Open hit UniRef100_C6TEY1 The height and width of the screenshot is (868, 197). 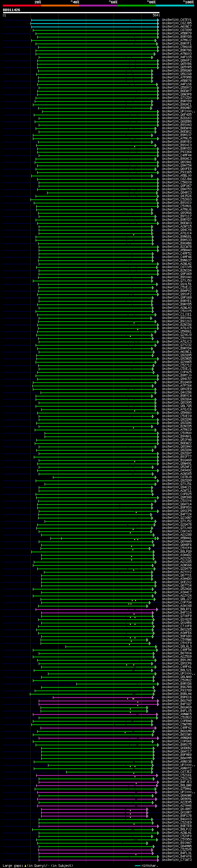[x=177, y=20]
